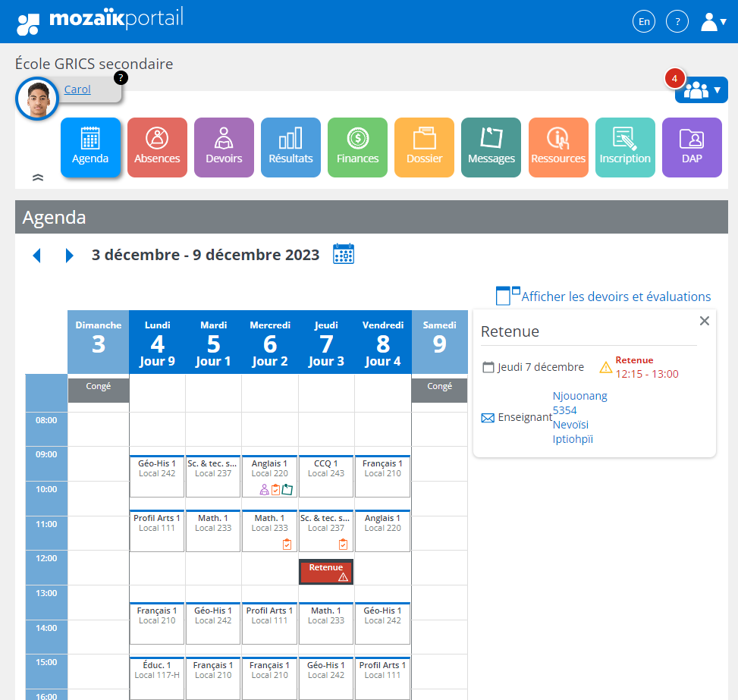Click Afficher les devoirs et évaluations link
Image resolution: width=738 pixels, height=700 pixels.
[615, 297]
